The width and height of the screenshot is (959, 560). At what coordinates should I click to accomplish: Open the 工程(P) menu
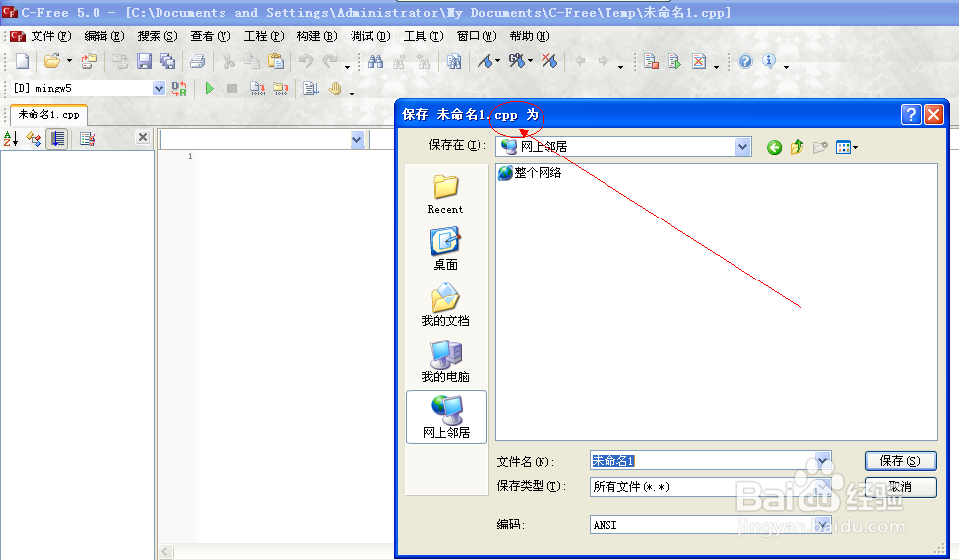click(x=264, y=36)
